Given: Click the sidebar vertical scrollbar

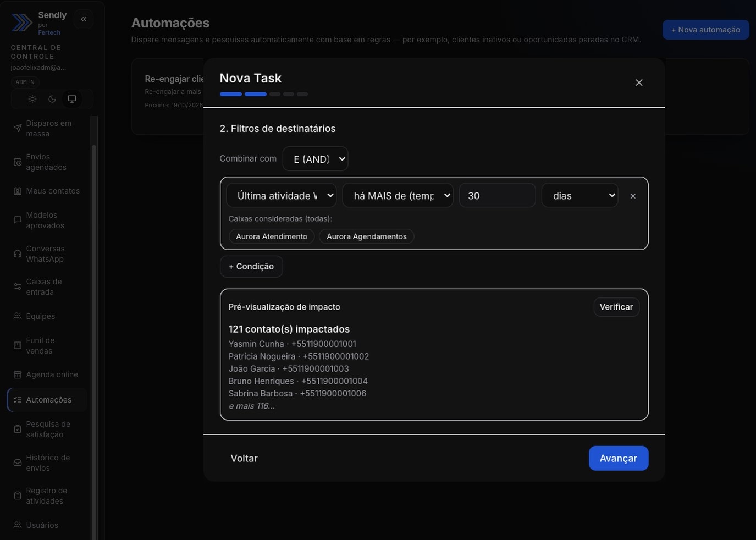Looking at the screenshot, I should tap(93, 341).
